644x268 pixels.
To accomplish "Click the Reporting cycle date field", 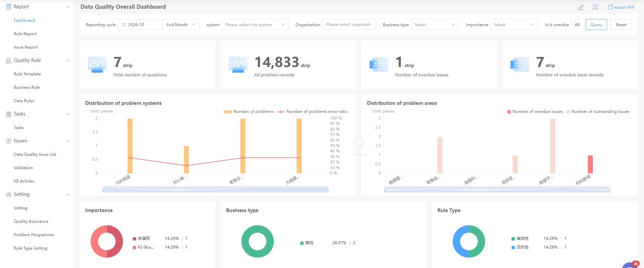I will [x=140, y=24].
